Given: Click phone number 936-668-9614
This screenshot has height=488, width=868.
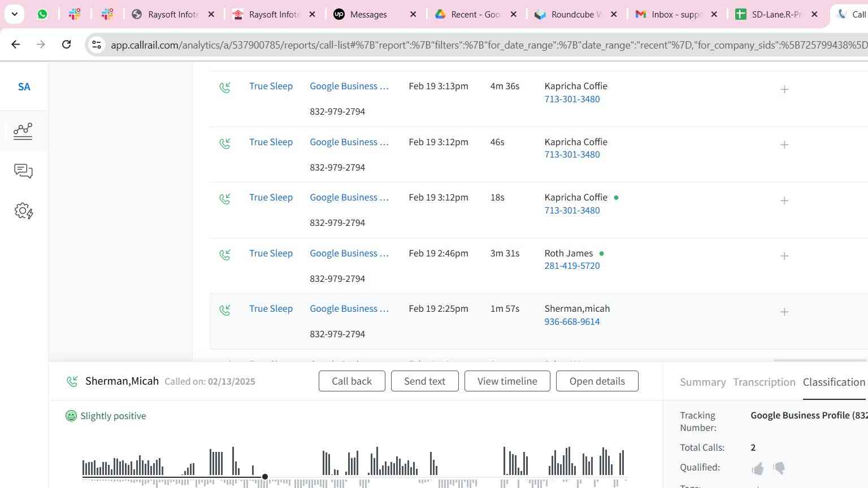Looking at the screenshot, I should [572, 322].
